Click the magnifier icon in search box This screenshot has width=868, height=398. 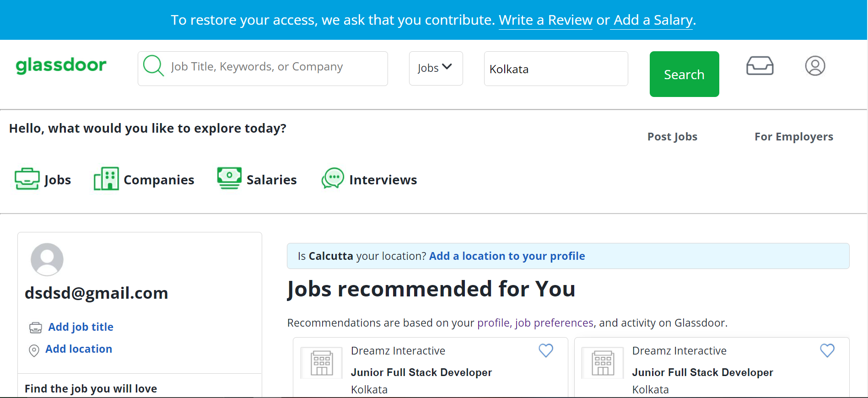tap(153, 66)
